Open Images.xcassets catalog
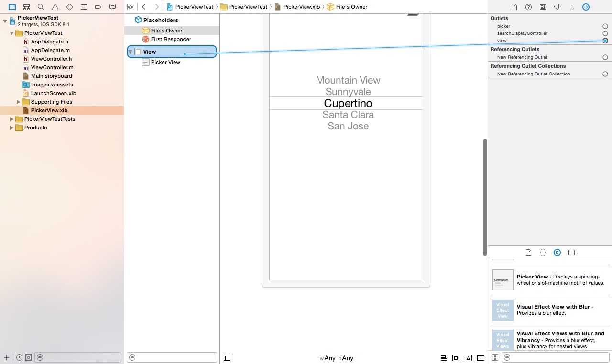Screen dimensions: 612x364 click(x=52, y=85)
